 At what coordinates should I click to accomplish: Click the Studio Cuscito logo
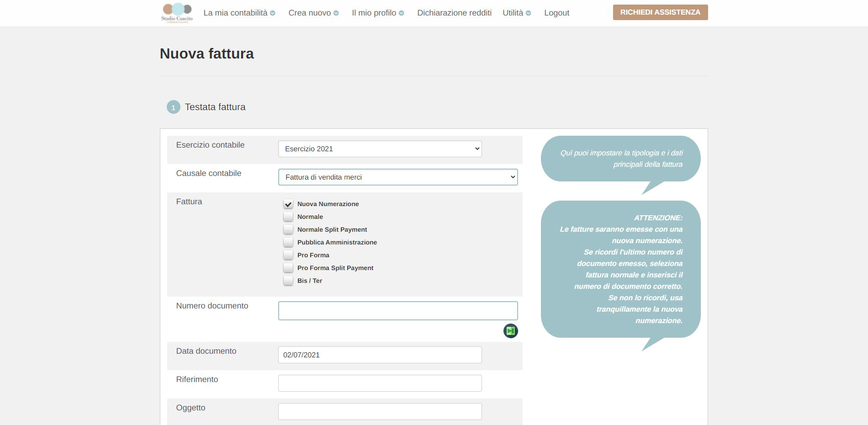[x=177, y=13]
